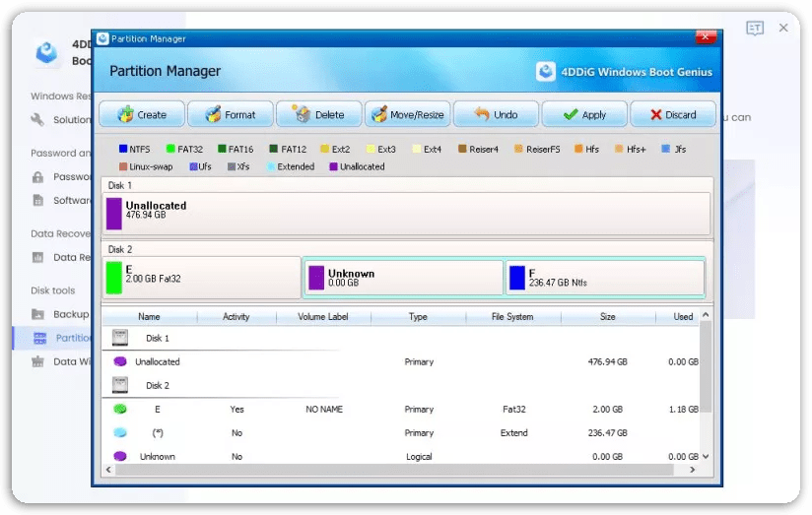Viewport: 812px width, 515px height.
Task: Sort by the Volume Label column header
Action: tap(323, 317)
